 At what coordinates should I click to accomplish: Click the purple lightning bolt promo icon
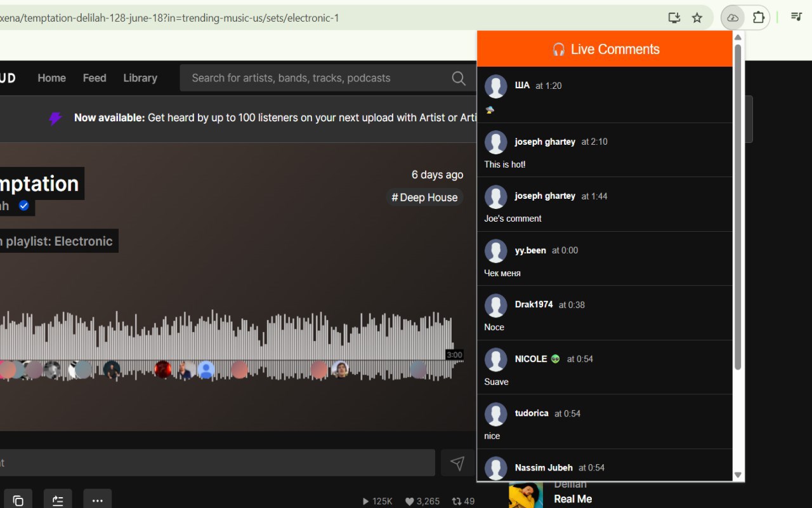pos(56,118)
